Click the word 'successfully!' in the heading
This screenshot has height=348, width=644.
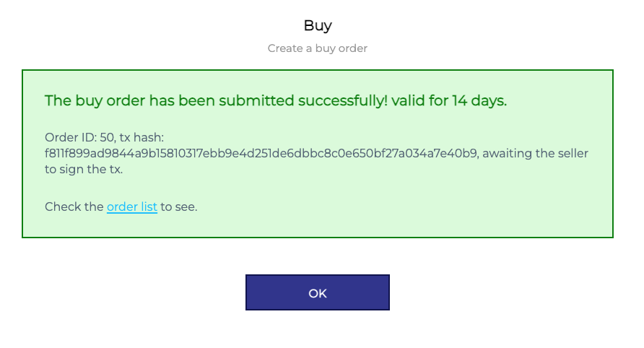[340, 100]
